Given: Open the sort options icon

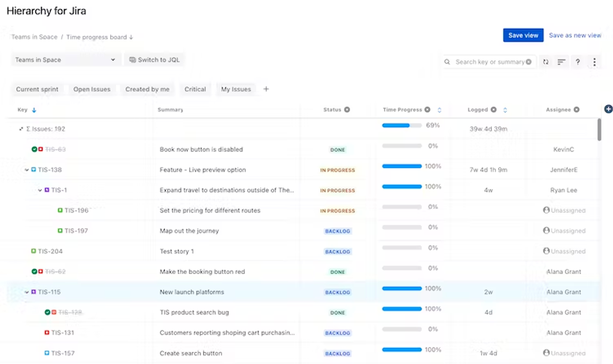Looking at the screenshot, I should (x=561, y=62).
